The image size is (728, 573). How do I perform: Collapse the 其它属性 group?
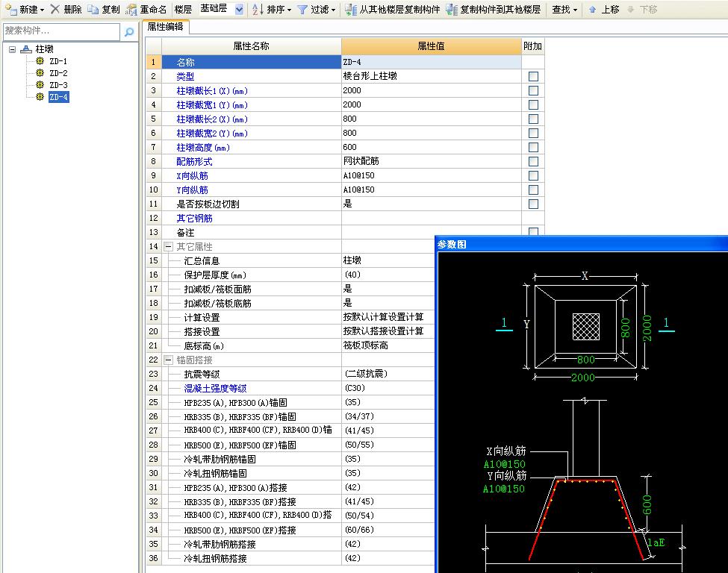169,247
